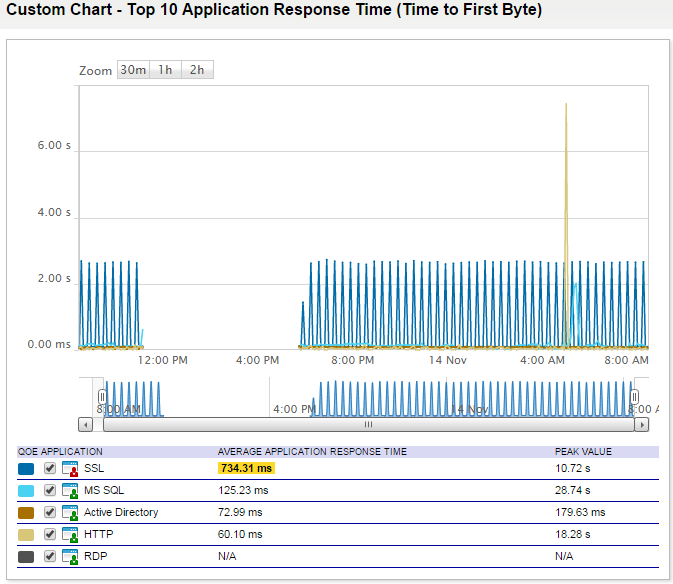Set zoom to 30m
The image size is (673, 584).
[133, 70]
